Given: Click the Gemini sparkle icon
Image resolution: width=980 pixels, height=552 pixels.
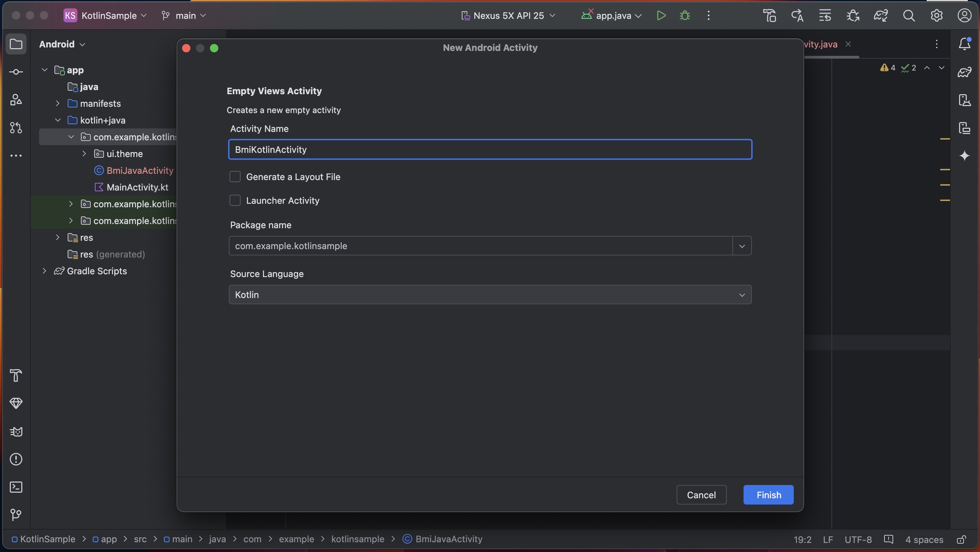Looking at the screenshot, I should 964,156.
